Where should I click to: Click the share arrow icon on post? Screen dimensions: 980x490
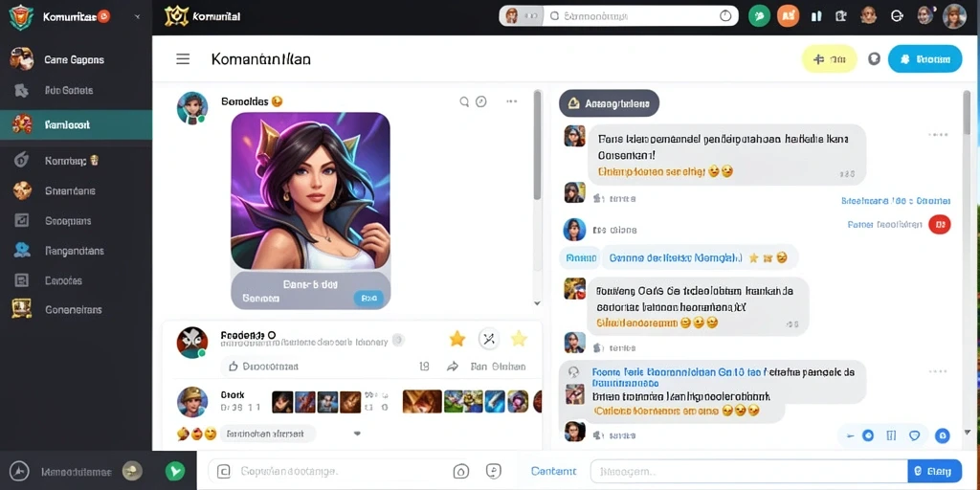[x=453, y=367]
